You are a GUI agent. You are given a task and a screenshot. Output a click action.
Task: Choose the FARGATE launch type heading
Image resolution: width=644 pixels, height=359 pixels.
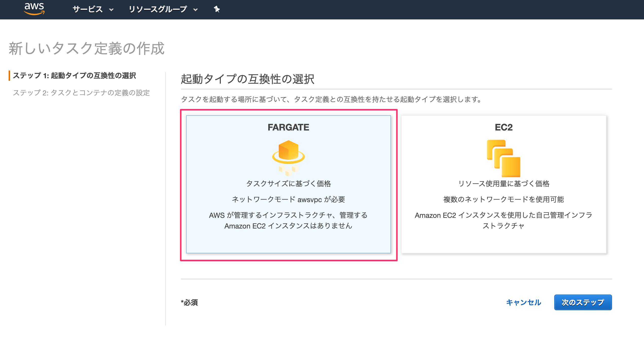(x=288, y=127)
